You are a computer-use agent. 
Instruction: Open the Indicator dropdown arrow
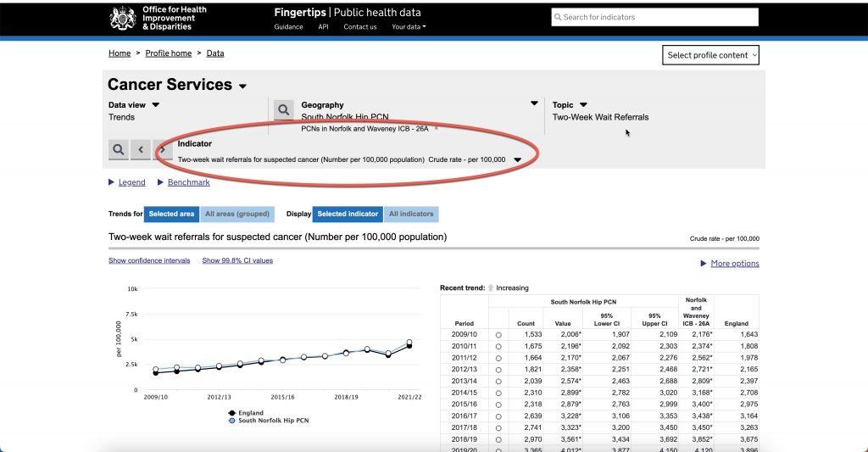pyautogui.click(x=517, y=160)
